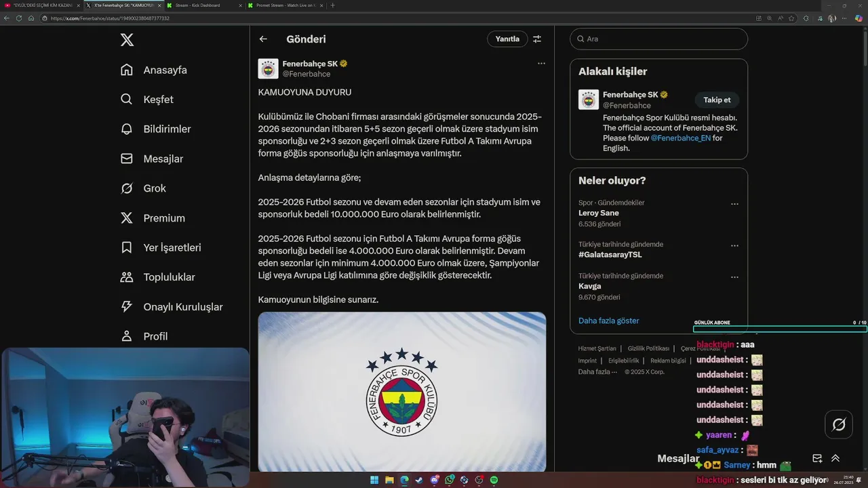Open File Explorer on taskbar
Image resolution: width=868 pixels, height=488 pixels.
[389, 480]
